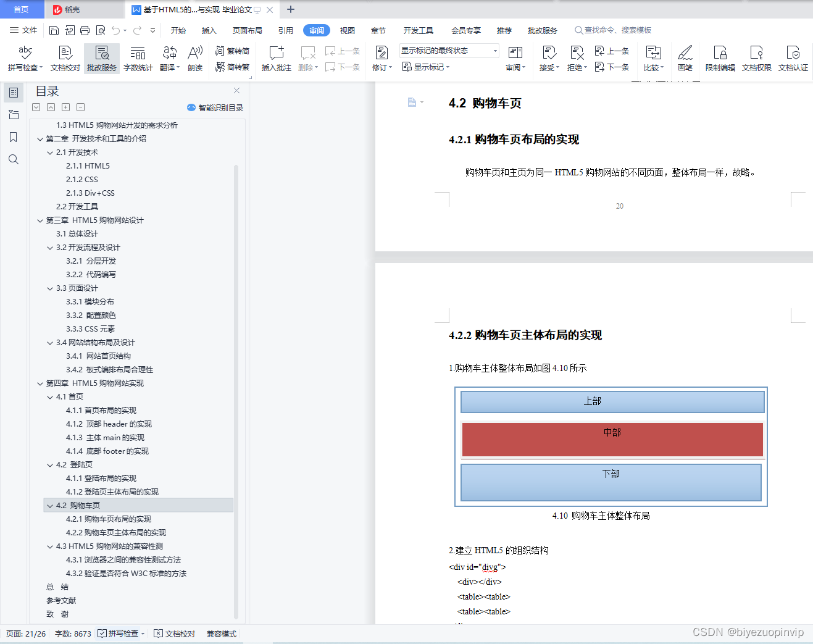Screen dimensions: 813x644
Task: Collapse the 第四章 HTML5 购物网站实现 node
Action: [x=40, y=383]
